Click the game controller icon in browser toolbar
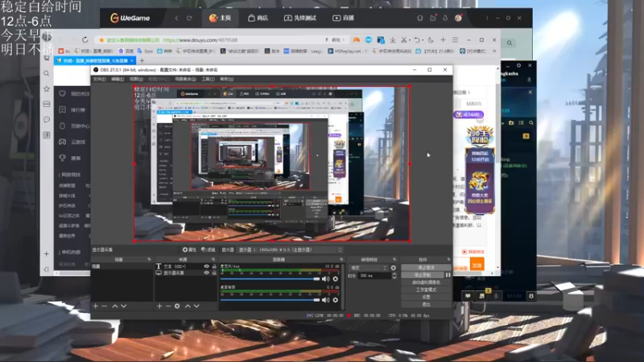Viewport: 644px width, 362px height. point(356,39)
